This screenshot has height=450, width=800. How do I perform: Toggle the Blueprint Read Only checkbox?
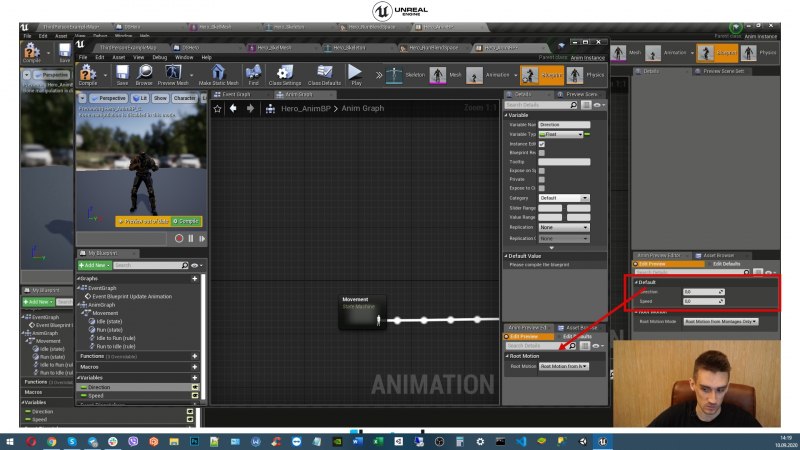pyautogui.click(x=542, y=153)
